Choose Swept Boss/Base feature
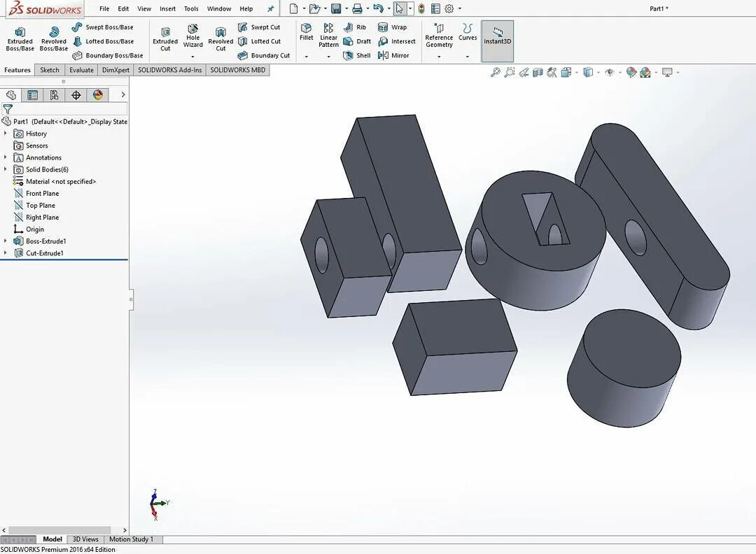756x554 pixels. 102,27
